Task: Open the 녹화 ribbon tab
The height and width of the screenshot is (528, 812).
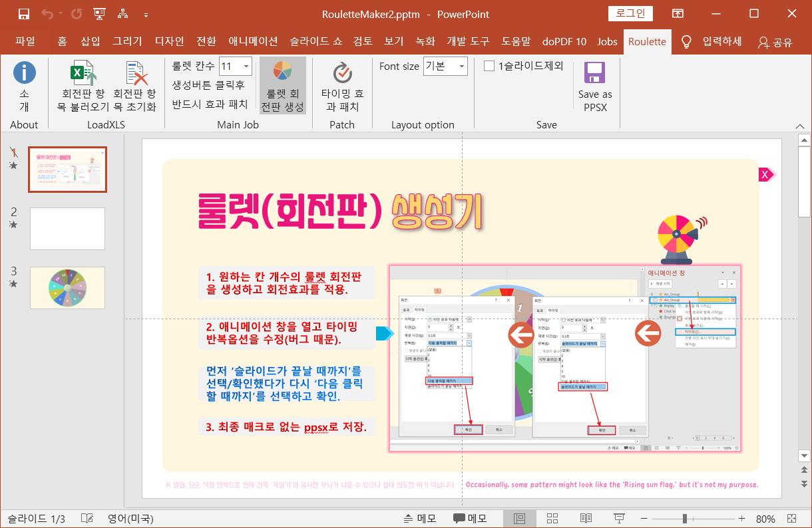Action: coord(425,41)
